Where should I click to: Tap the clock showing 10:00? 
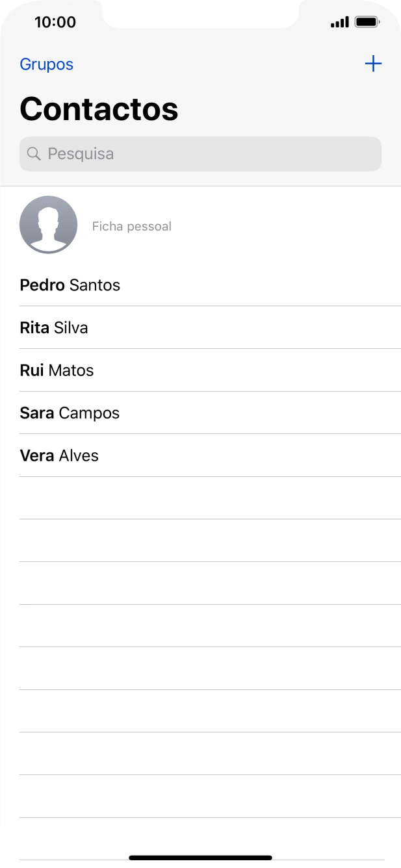point(55,21)
